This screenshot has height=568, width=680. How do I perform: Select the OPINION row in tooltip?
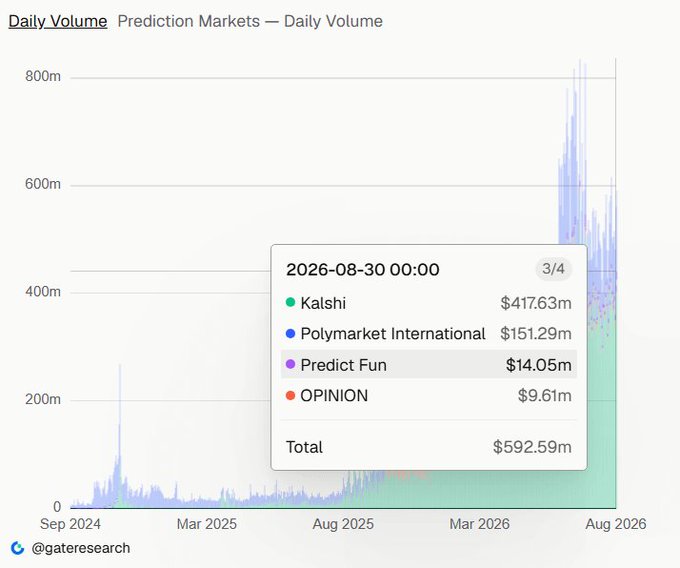pyautogui.click(x=429, y=395)
